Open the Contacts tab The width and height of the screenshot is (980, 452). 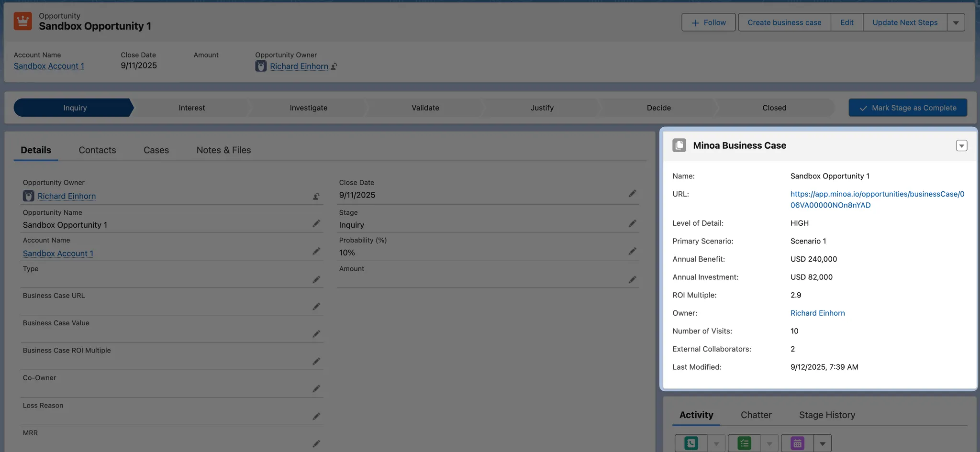click(97, 150)
